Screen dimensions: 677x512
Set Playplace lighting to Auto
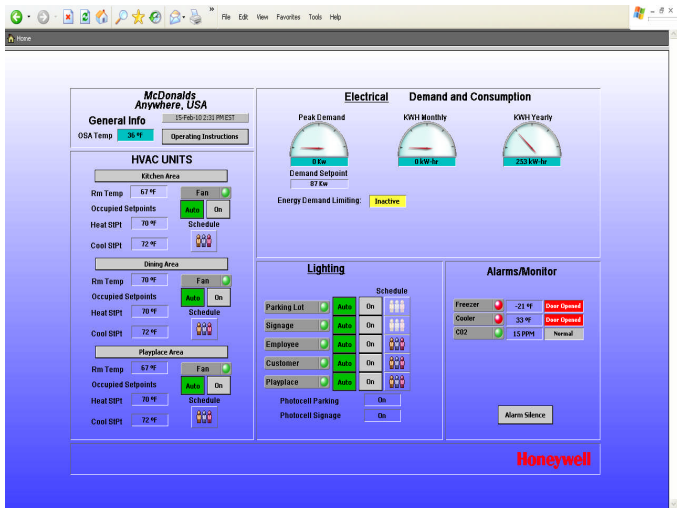[x=344, y=382]
